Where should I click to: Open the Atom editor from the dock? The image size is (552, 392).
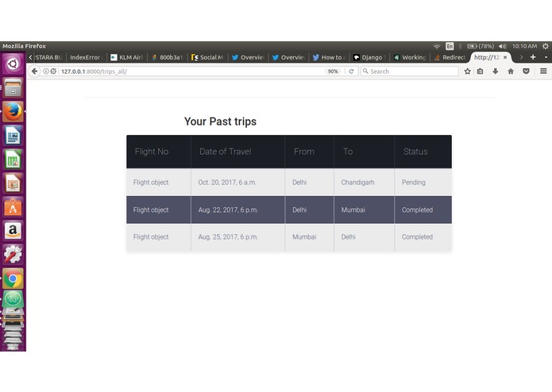click(13, 299)
